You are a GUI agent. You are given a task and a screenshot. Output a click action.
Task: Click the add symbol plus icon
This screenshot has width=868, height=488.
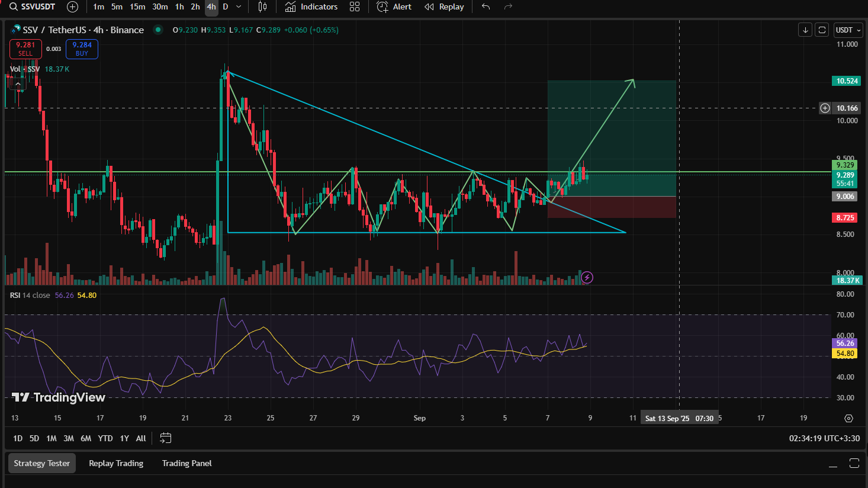click(72, 7)
